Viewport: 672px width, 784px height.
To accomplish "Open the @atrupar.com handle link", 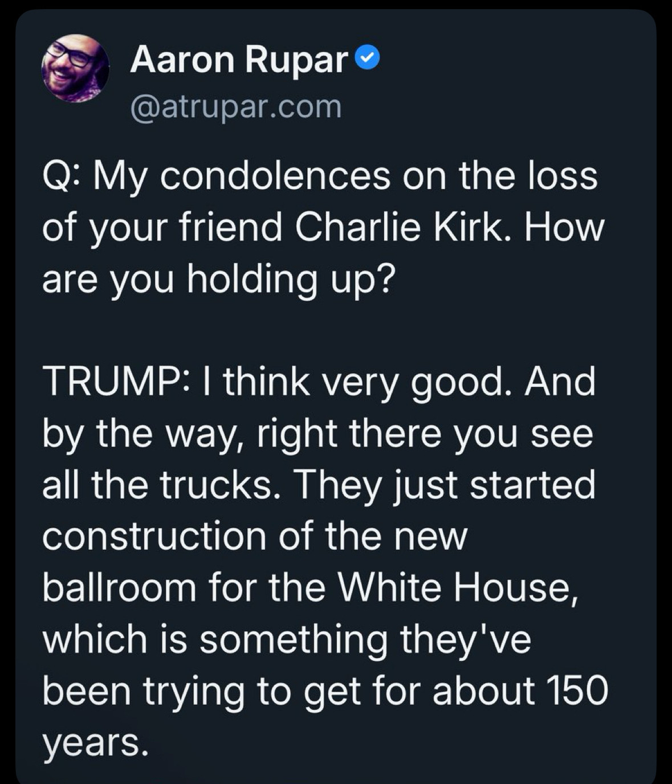I will point(236,107).
